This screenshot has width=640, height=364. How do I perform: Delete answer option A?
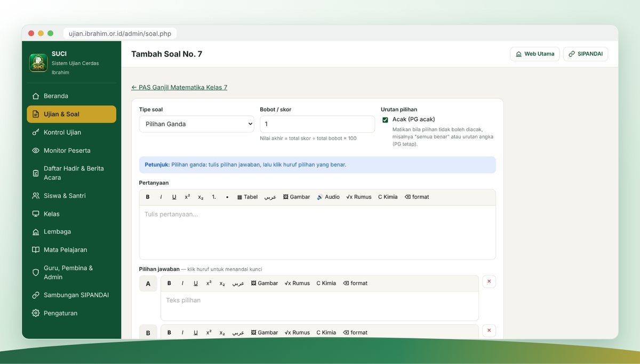tap(489, 281)
